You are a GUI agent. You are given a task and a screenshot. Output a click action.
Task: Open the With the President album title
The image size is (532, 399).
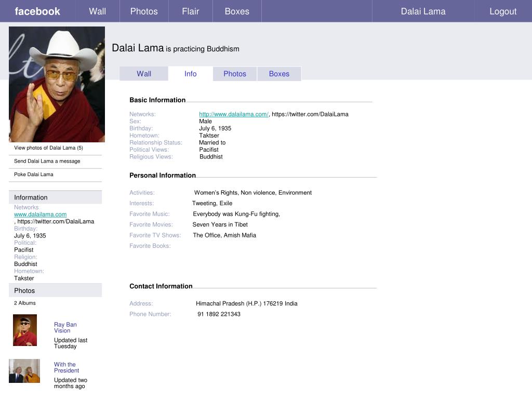[66, 367]
